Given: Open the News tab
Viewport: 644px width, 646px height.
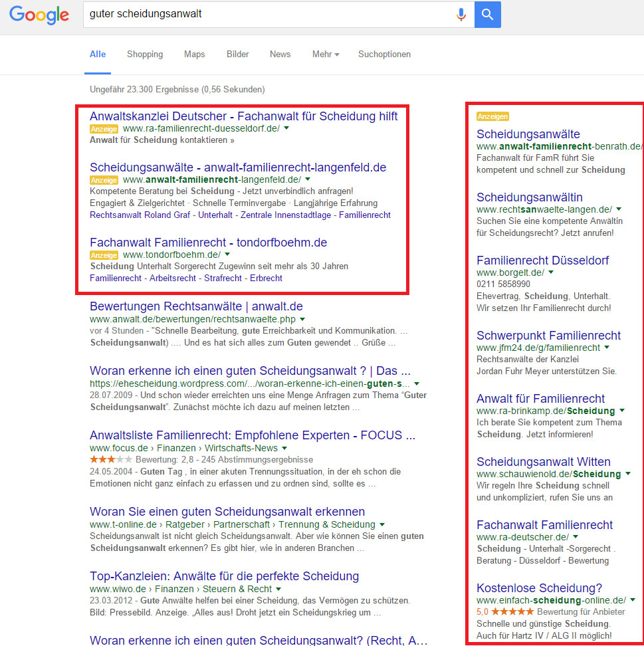Looking at the screenshot, I should coord(280,54).
